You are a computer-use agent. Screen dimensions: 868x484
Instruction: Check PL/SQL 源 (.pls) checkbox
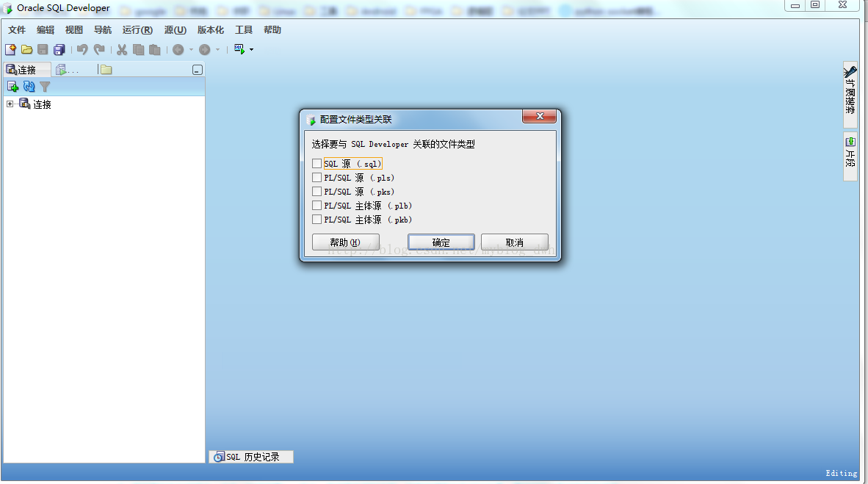pos(317,177)
